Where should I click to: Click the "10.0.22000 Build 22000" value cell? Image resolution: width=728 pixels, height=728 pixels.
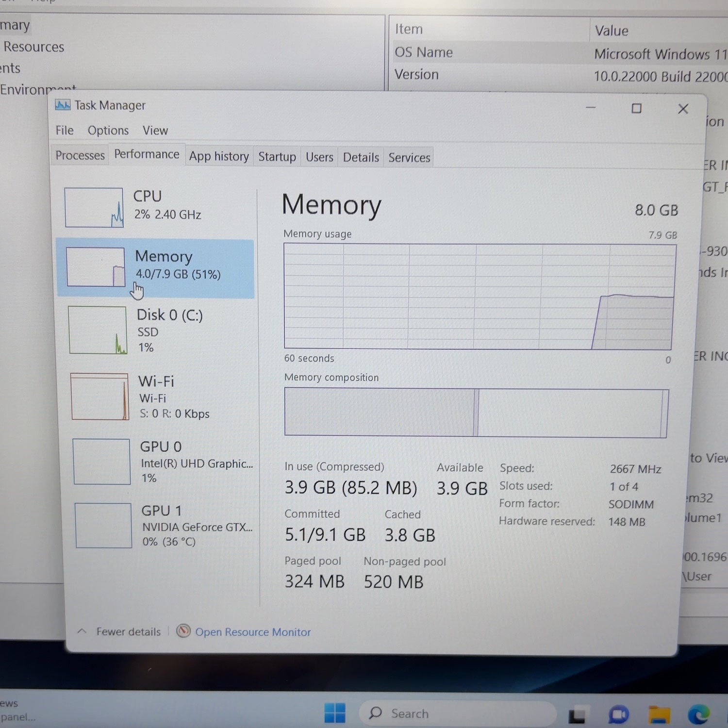(x=661, y=76)
